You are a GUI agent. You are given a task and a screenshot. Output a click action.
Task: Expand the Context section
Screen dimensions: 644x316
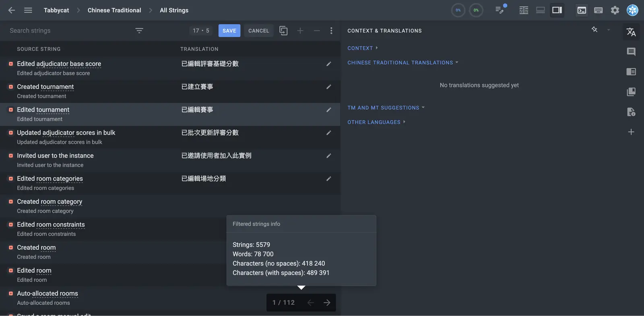(x=363, y=48)
